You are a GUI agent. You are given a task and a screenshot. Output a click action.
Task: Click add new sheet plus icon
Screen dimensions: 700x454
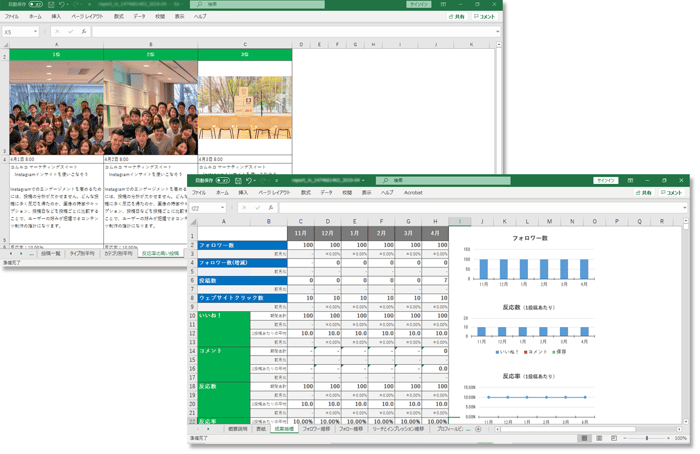478,429
